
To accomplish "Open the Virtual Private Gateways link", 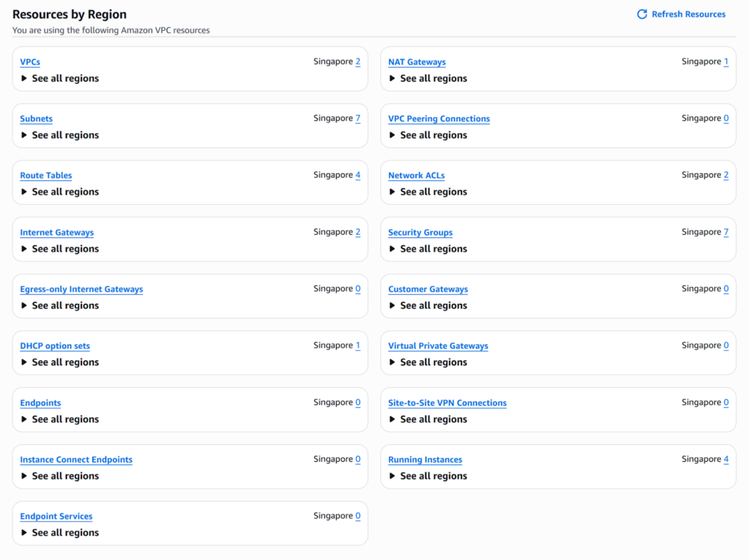I will point(438,346).
